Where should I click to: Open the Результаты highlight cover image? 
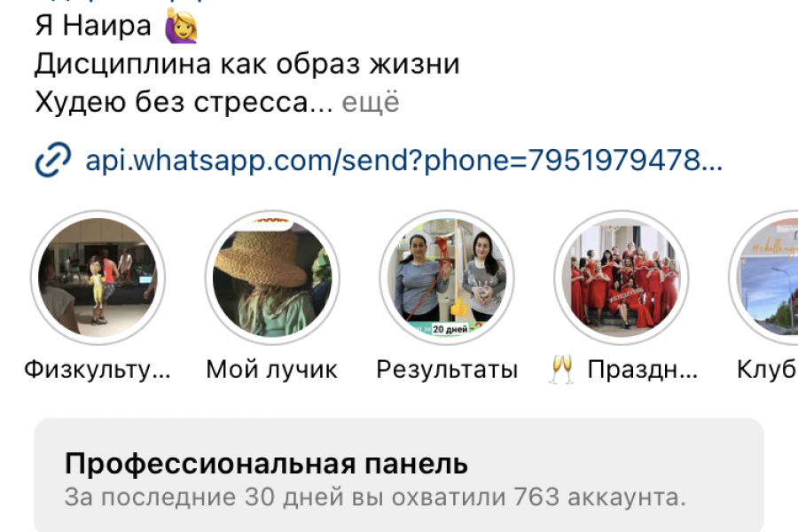(447, 278)
